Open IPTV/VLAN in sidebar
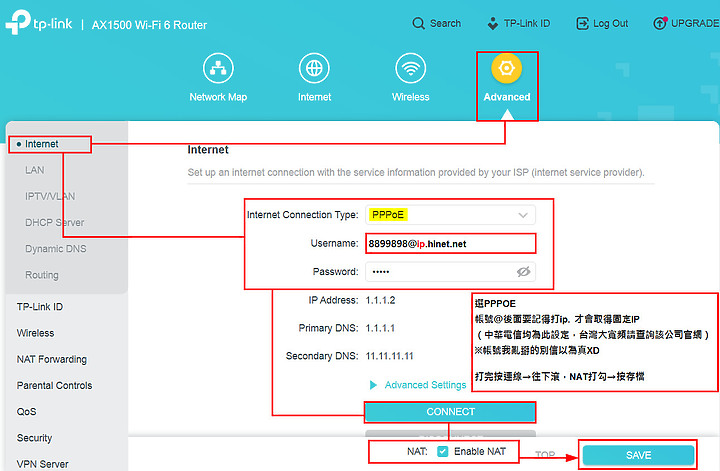 pos(50,196)
